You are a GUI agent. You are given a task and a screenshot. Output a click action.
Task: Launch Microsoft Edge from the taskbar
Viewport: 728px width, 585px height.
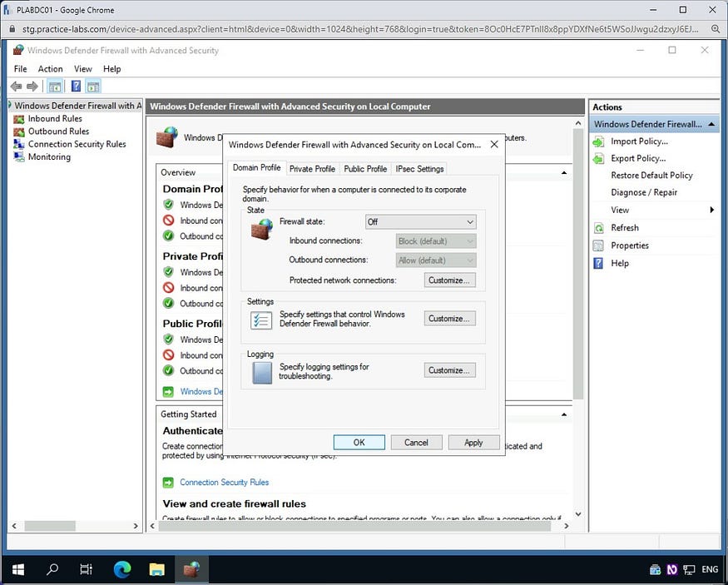(x=122, y=569)
